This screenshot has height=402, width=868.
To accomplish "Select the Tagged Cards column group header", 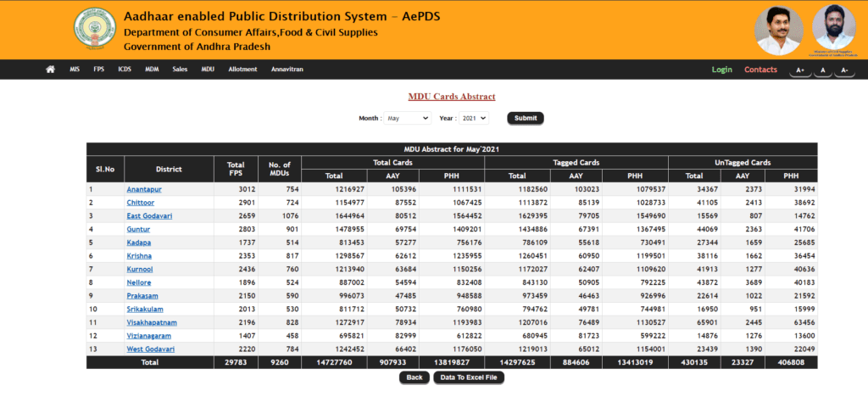I will 576,163.
